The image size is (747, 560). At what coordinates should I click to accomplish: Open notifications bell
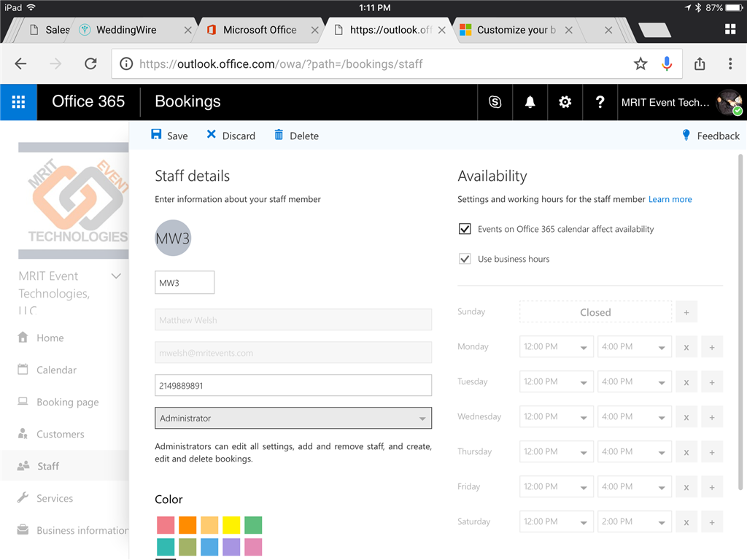point(530,102)
